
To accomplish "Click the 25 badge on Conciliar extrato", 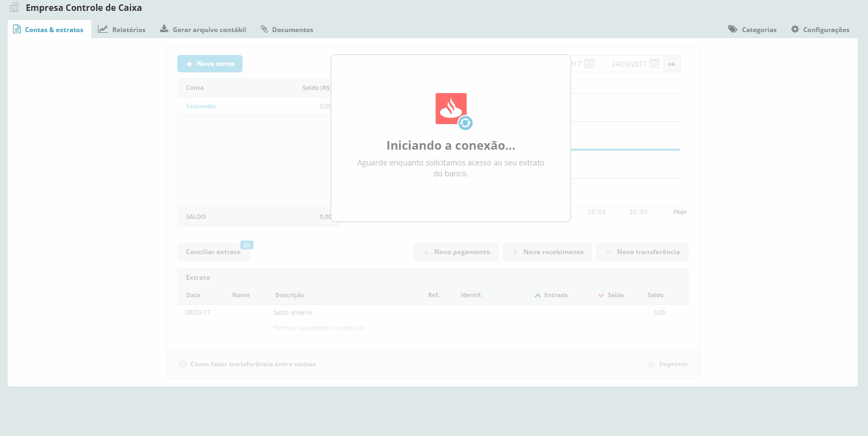I will click(x=247, y=245).
